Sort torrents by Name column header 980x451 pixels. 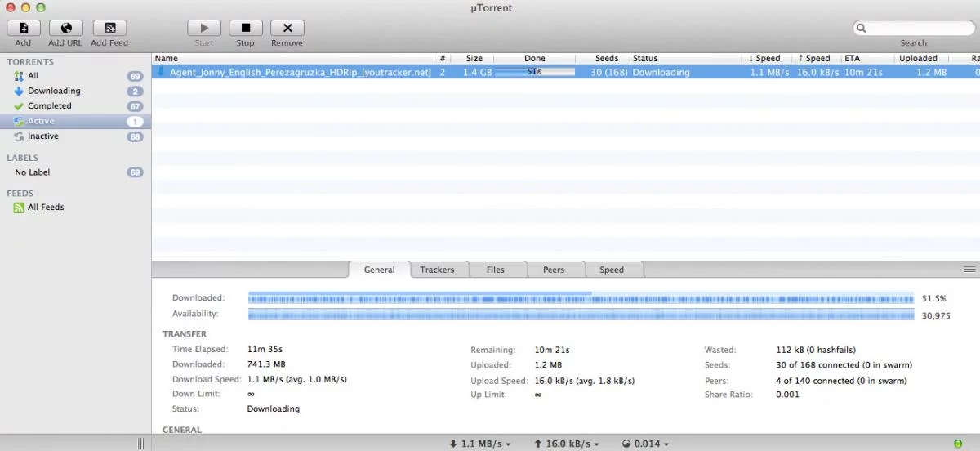pos(167,59)
